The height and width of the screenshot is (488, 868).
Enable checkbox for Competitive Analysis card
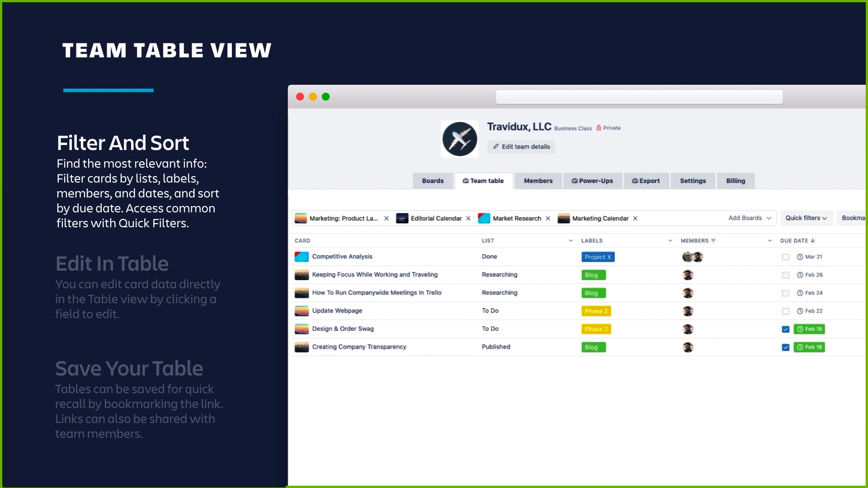(x=786, y=257)
